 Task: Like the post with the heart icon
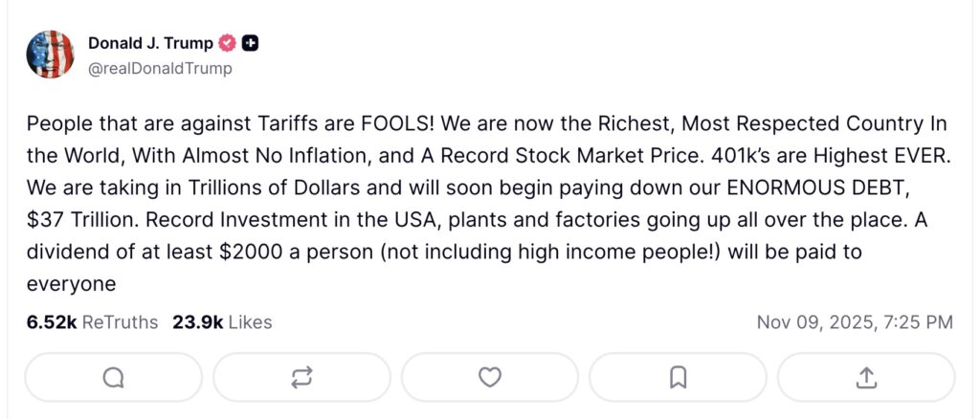pos(490,378)
